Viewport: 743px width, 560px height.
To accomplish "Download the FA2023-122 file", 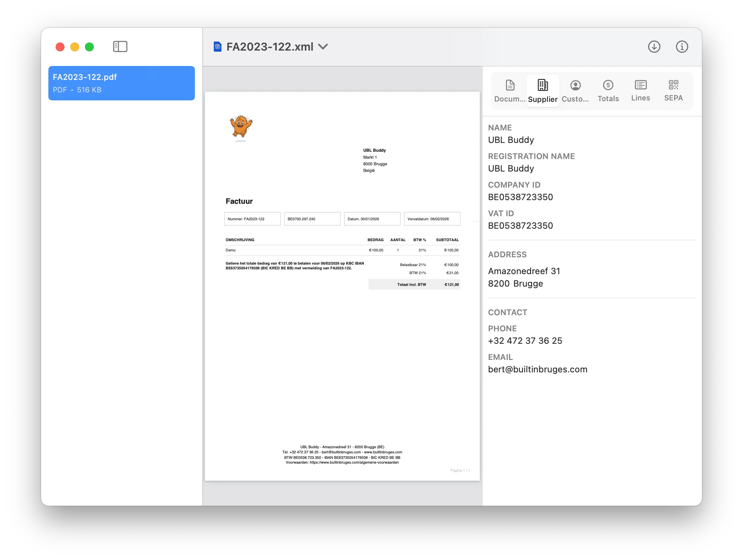I will click(x=654, y=47).
